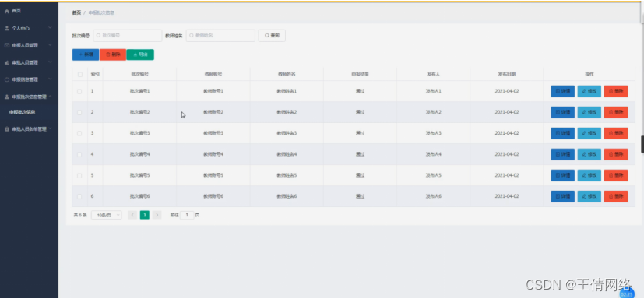Click the 申报人员管理 envelope icon
The image size is (644, 299).
[6, 45]
